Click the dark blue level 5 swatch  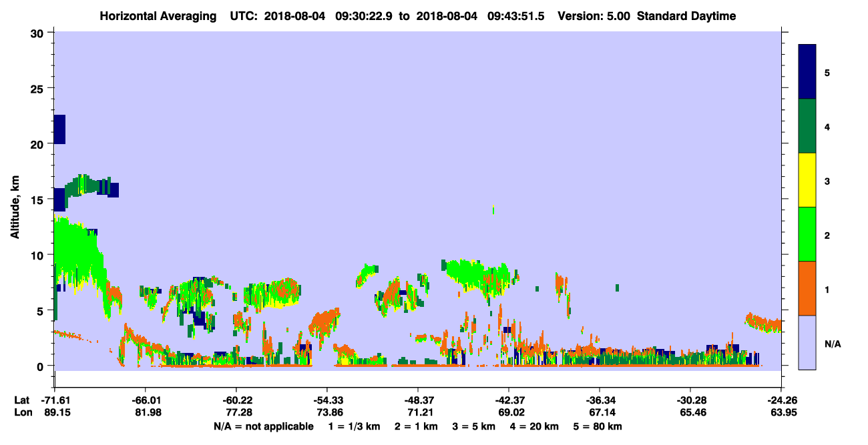807,71
